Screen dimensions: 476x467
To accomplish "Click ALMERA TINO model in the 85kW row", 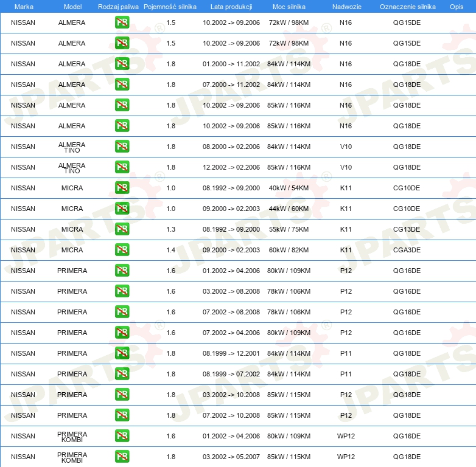I will [72, 168].
